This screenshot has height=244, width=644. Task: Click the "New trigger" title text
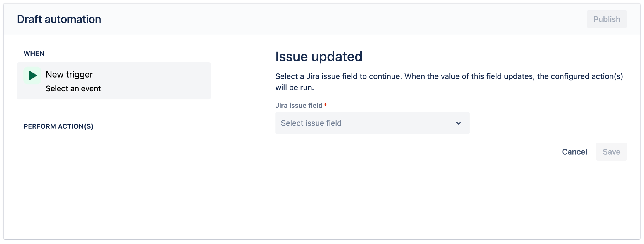pos(69,75)
